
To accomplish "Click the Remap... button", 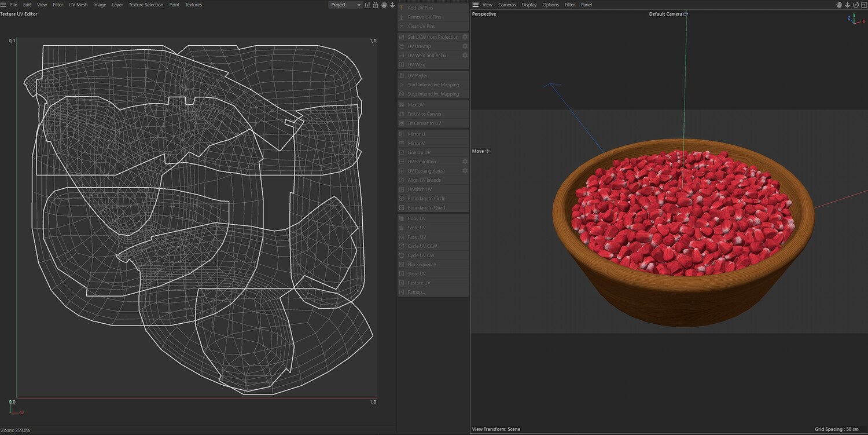I will pyautogui.click(x=433, y=292).
